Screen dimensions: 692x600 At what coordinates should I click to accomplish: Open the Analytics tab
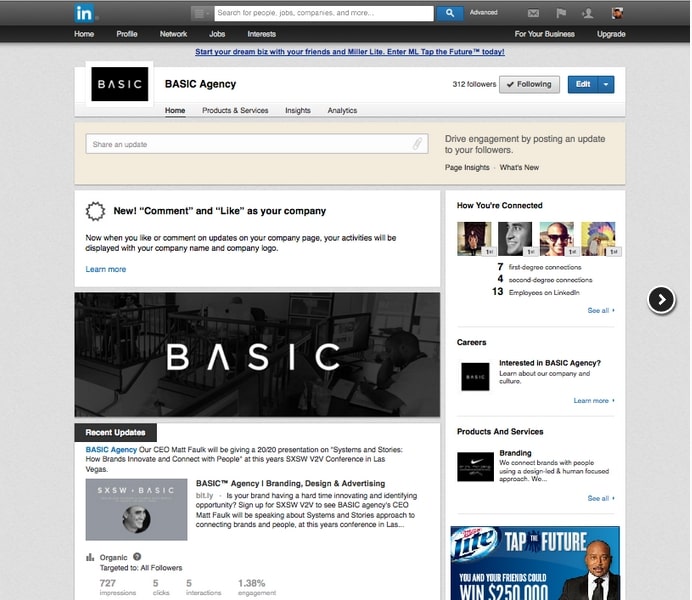click(342, 111)
